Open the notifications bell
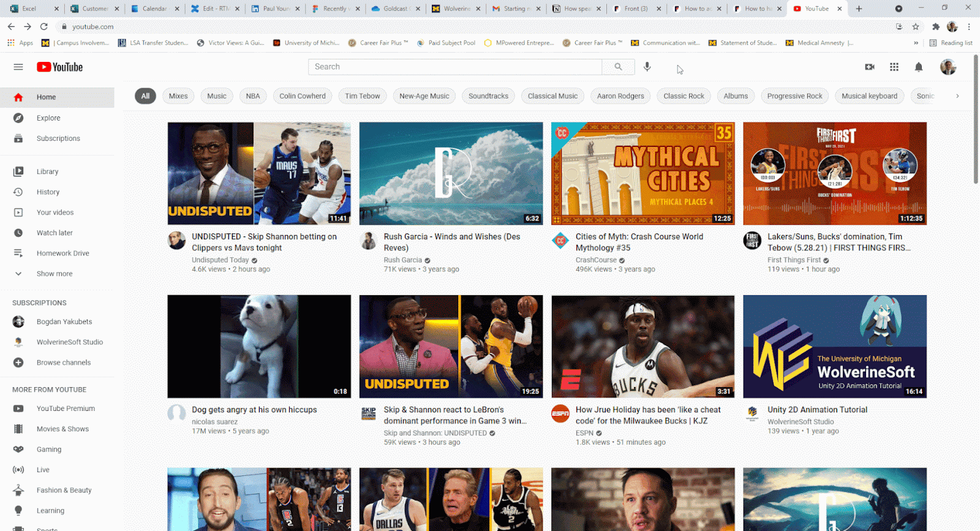 (919, 67)
